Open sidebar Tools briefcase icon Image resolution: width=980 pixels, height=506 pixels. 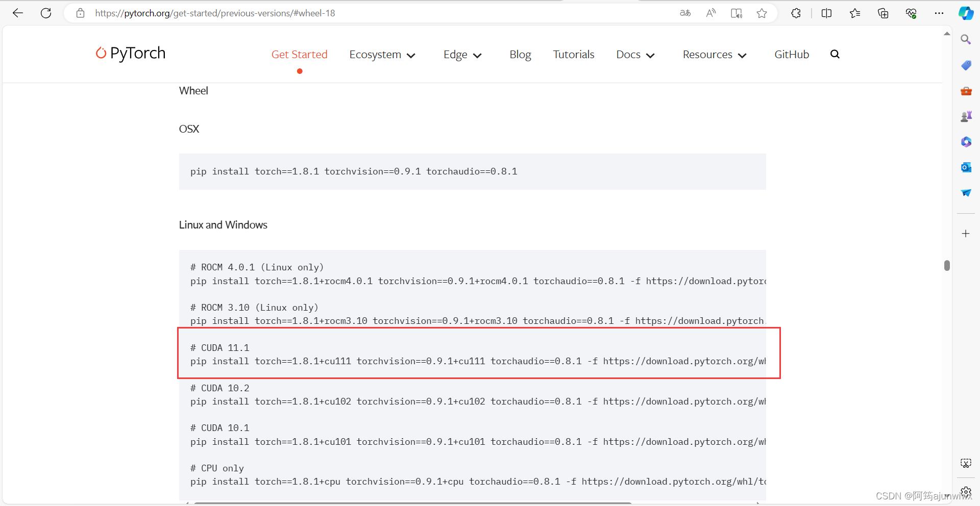[966, 91]
